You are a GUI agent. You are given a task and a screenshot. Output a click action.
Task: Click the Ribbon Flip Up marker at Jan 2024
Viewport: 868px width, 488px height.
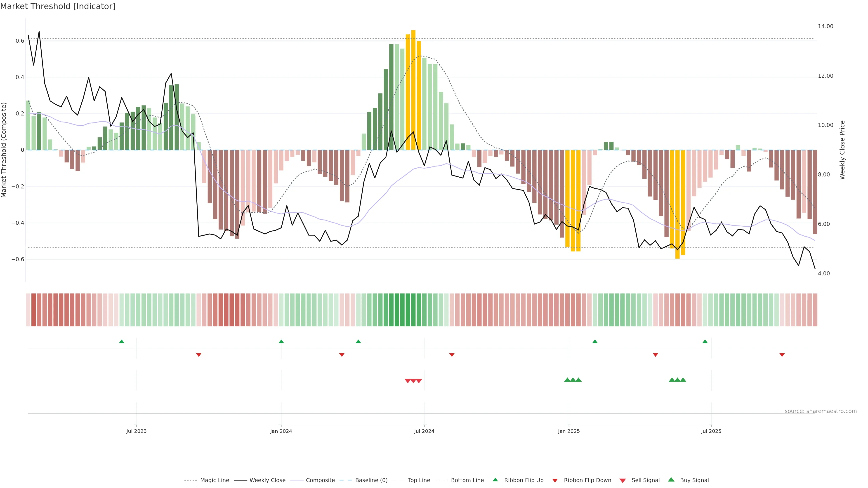pos(281,342)
